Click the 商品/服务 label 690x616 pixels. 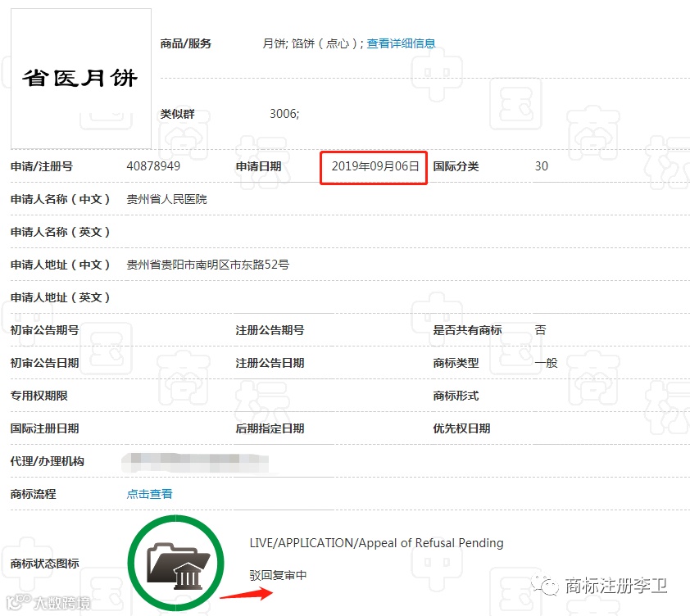click(186, 43)
